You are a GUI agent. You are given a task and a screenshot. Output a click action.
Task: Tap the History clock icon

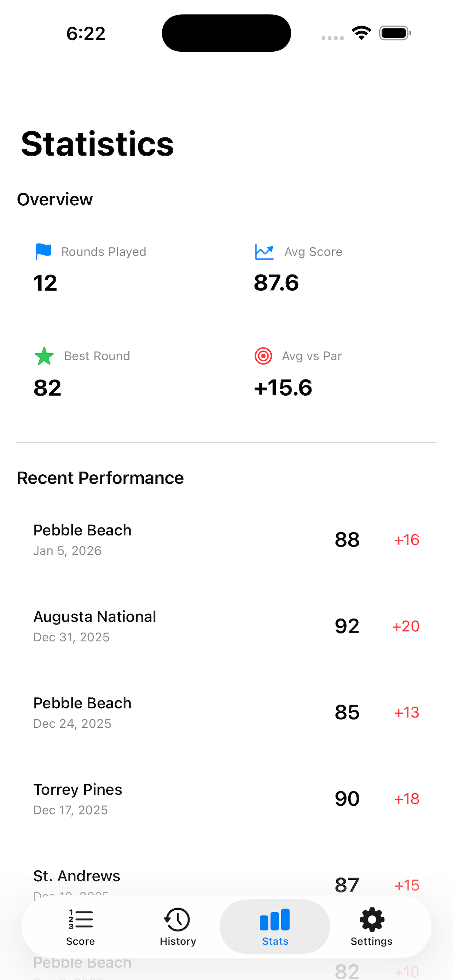point(177,920)
